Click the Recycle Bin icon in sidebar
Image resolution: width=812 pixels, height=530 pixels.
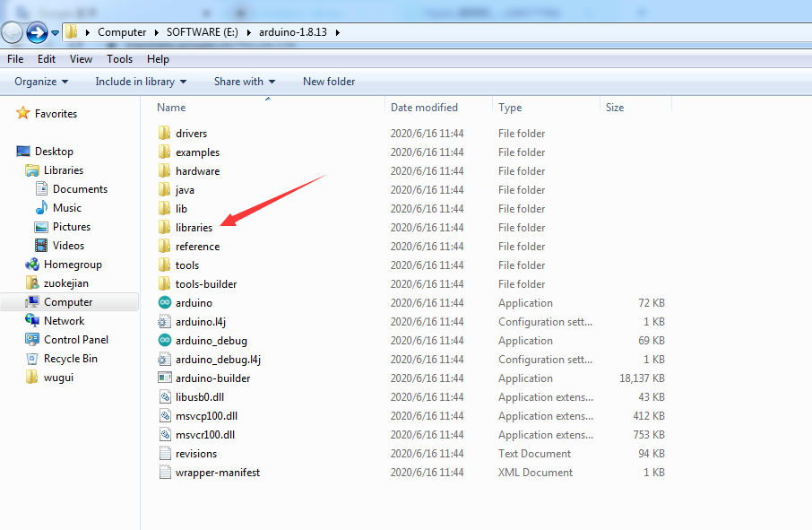32,359
